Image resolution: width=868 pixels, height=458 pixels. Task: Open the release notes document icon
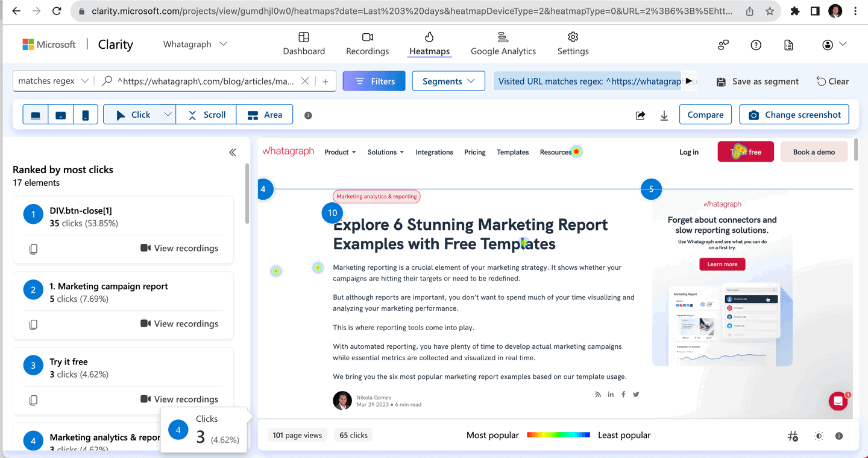click(788, 45)
